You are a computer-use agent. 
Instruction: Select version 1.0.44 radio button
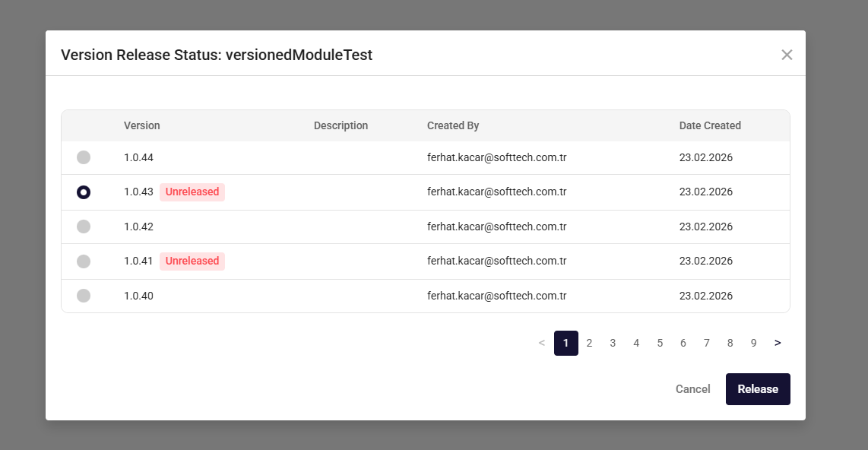[x=84, y=157]
